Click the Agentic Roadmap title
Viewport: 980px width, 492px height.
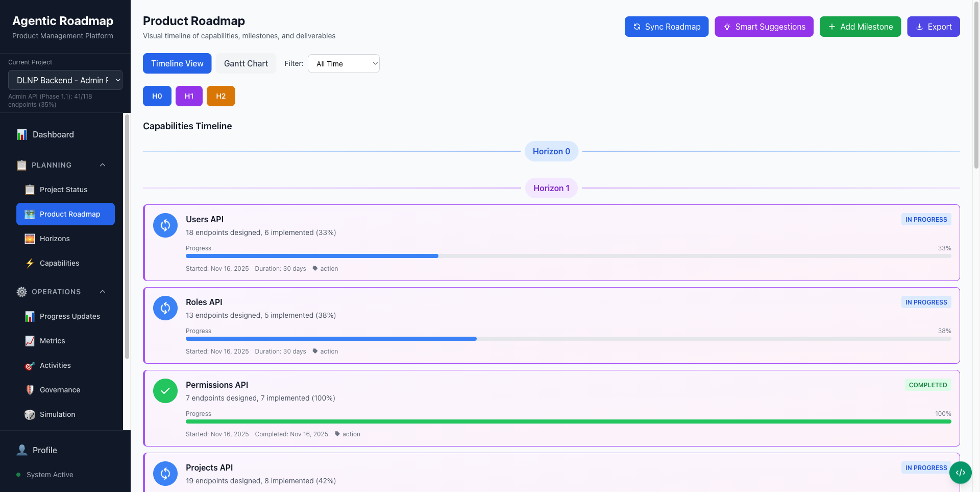click(63, 20)
